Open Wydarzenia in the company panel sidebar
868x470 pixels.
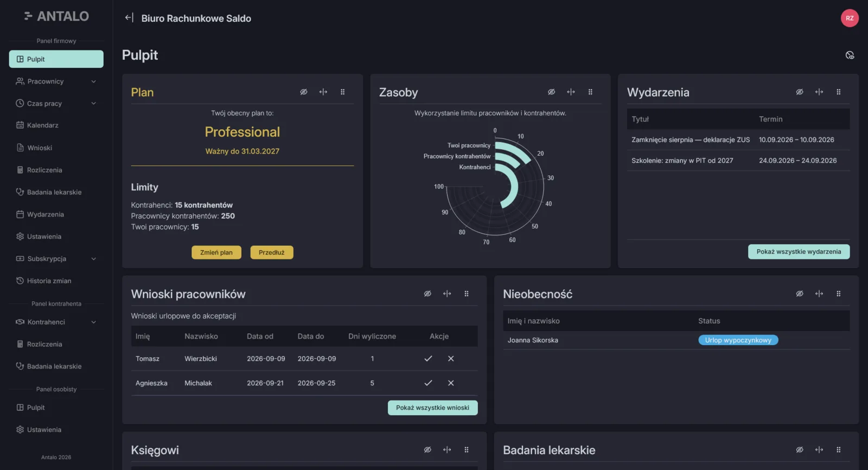coord(56,214)
